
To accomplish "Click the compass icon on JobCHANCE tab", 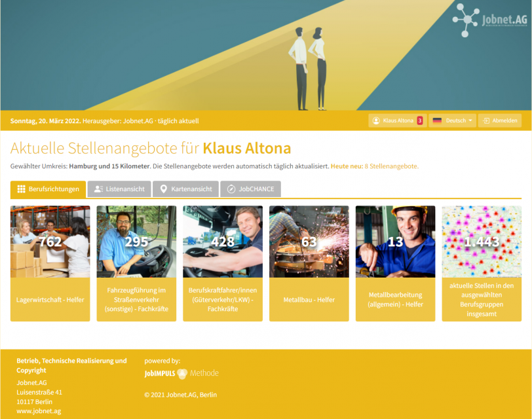I will (x=231, y=189).
